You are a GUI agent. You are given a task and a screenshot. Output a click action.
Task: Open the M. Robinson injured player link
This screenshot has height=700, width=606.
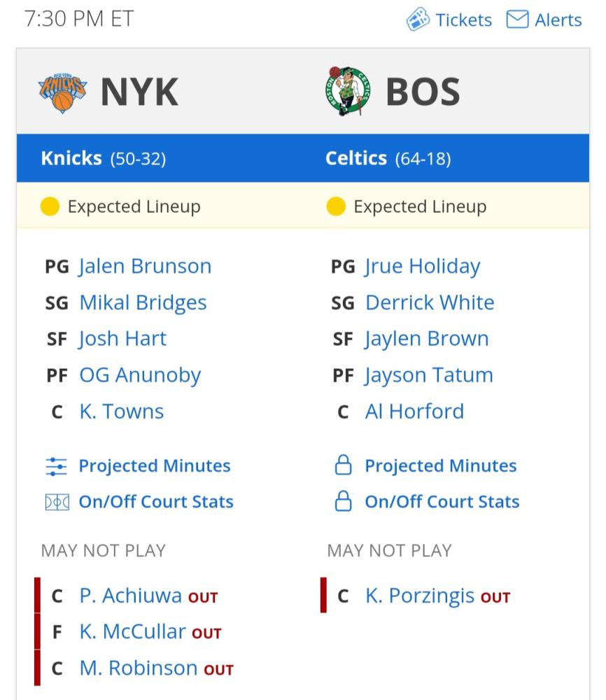tap(139, 668)
